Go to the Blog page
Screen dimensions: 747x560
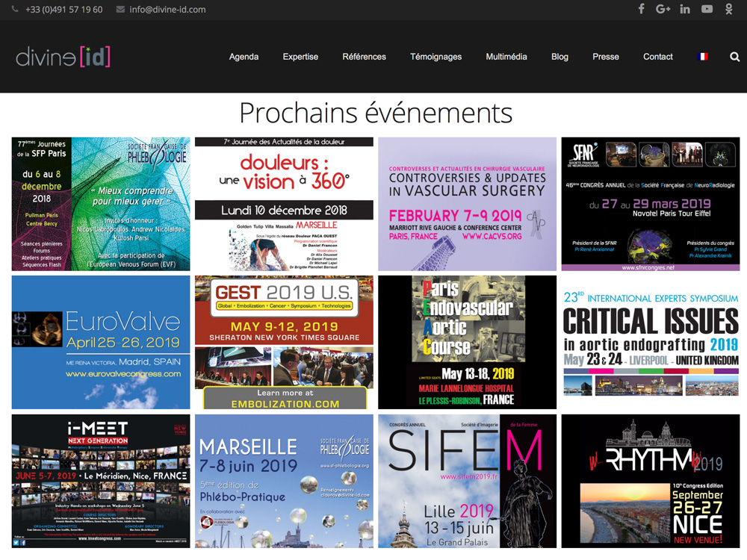point(560,57)
